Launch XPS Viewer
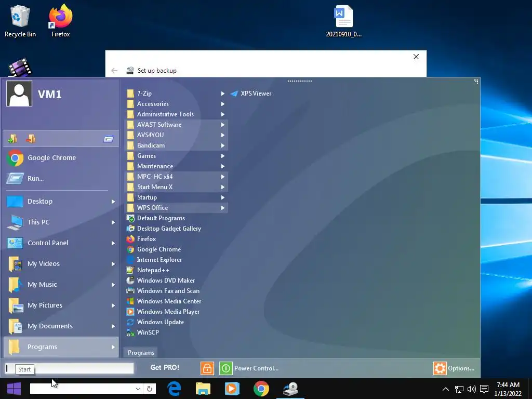The image size is (532, 399). point(251,94)
